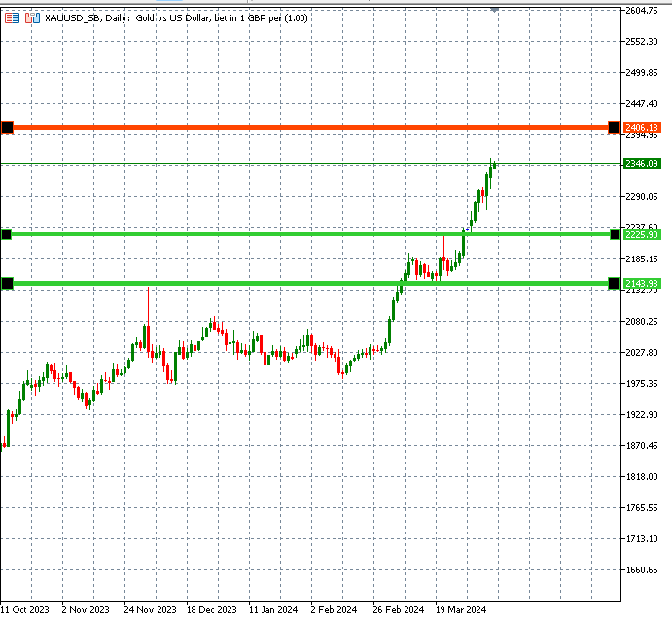Image resolution: width=672 pixels, height=619 pixels.
Task: Click the 2225.90 green price label
Action: click(x=642, y=234)
